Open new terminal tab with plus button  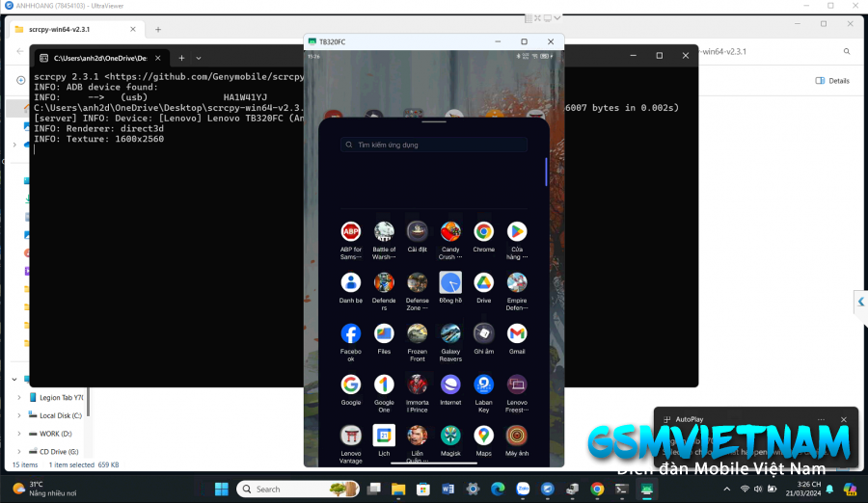(x=181, y=58)
